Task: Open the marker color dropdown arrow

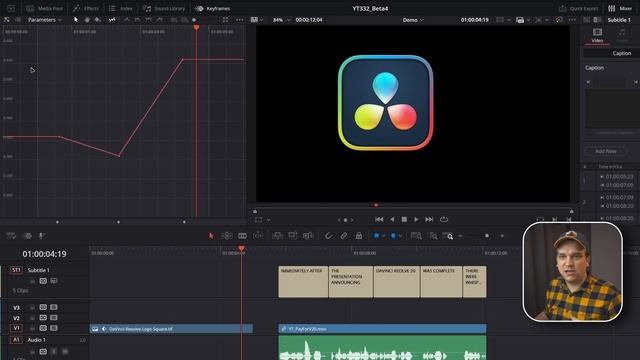Action: [400, 236]
